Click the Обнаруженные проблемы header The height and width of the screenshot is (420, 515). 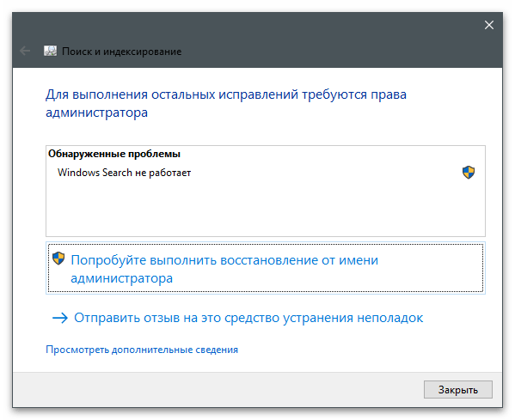tap(114, 154)
